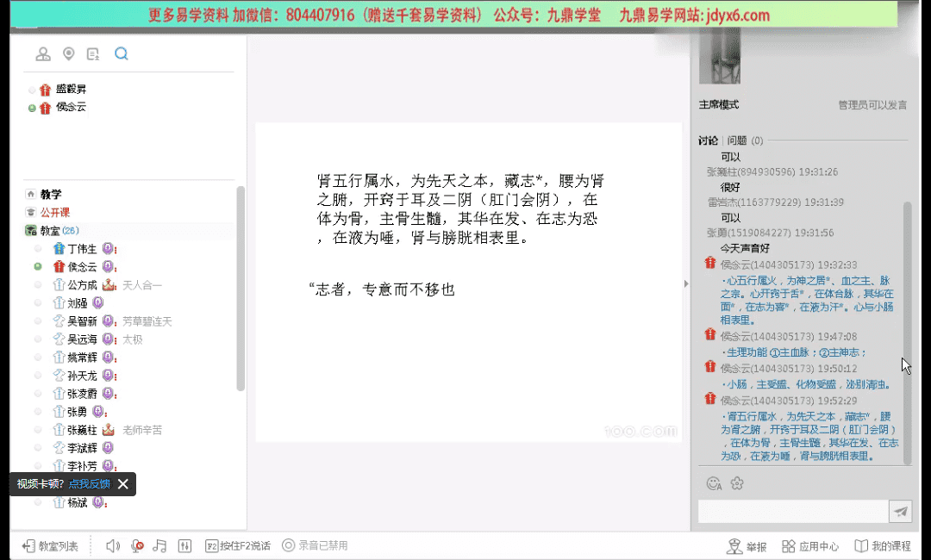Viewport: 931px width, 560px height.
Task: Open the emoji picker in the chat panel
Action: (714, 483)
